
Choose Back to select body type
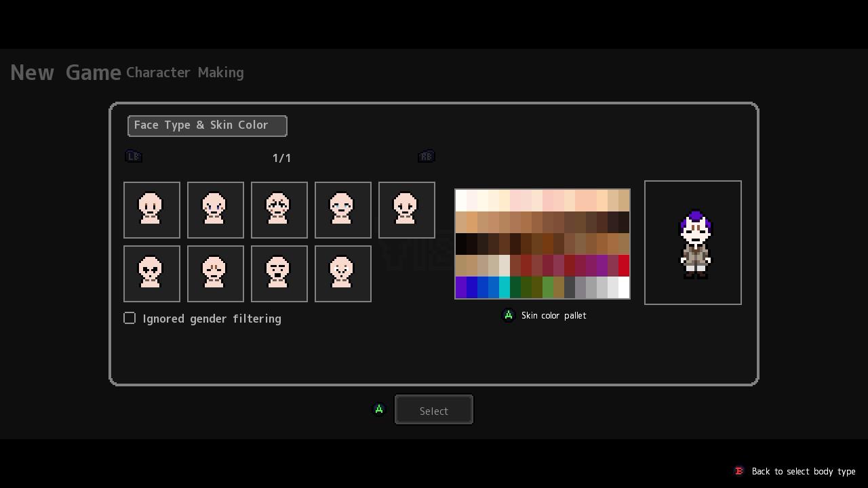tap(803, 471)
